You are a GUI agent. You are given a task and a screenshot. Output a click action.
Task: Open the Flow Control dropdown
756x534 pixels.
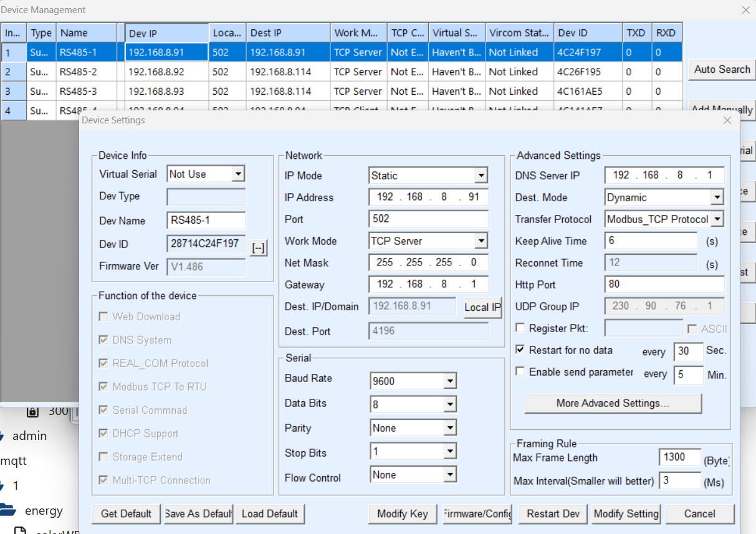[450, 475]
